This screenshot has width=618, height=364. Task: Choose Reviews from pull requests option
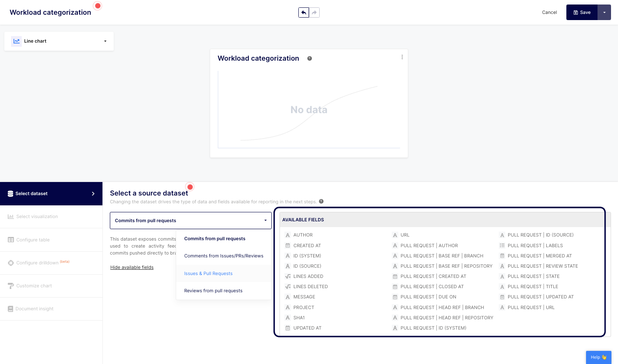tap(213, 291)
